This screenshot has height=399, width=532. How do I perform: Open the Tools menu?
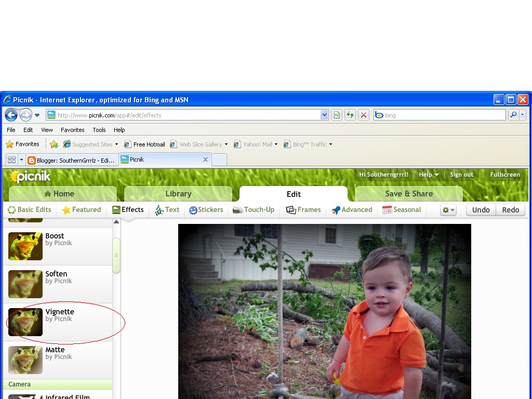pos(99,130)
